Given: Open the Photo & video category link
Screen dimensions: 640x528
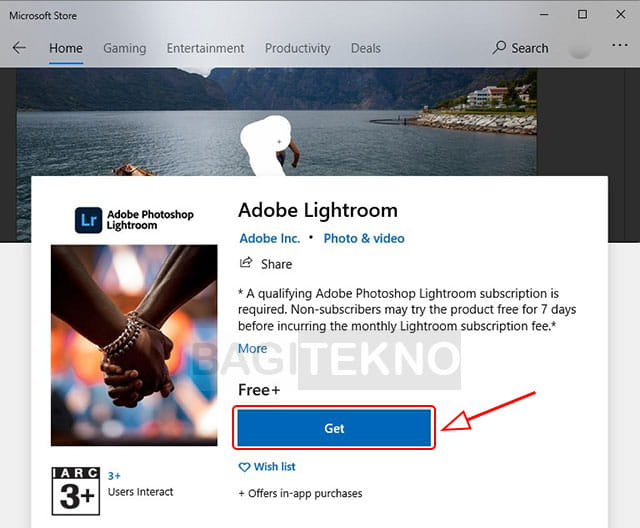Looking at the screenshot, I should pyautogui.click(x=364, y=238).
